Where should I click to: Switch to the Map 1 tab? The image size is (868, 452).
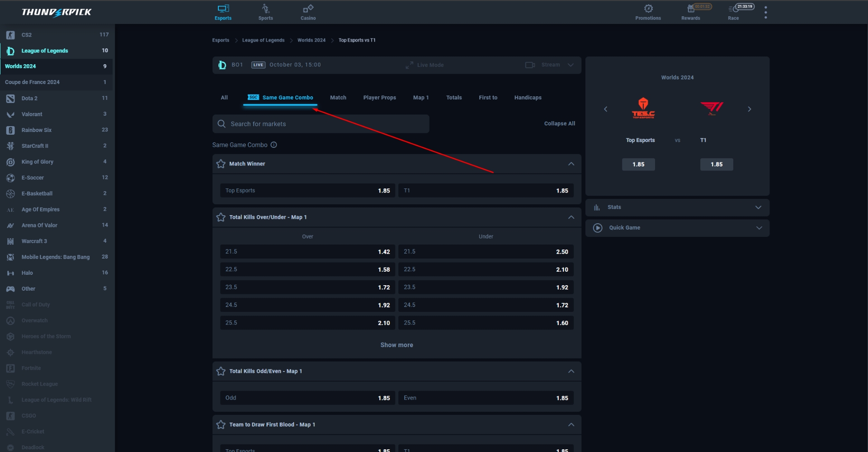[421, 98]
